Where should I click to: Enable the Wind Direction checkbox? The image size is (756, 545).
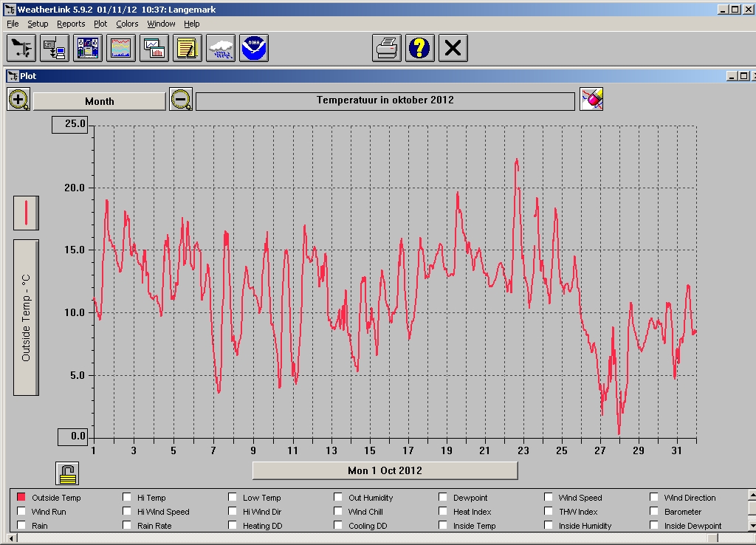[x=654, y=497]
